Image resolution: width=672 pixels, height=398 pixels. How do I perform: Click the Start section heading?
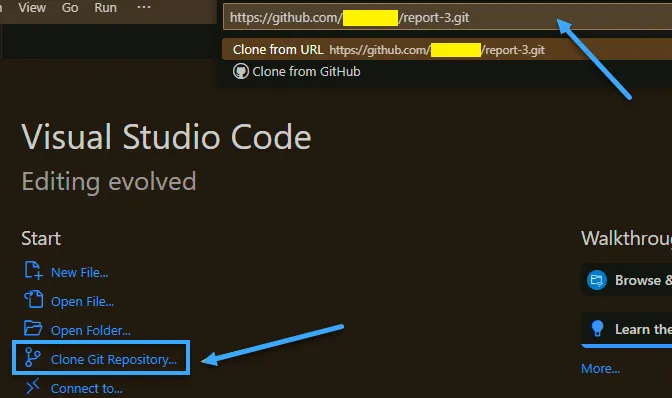(x=41, y=238)
